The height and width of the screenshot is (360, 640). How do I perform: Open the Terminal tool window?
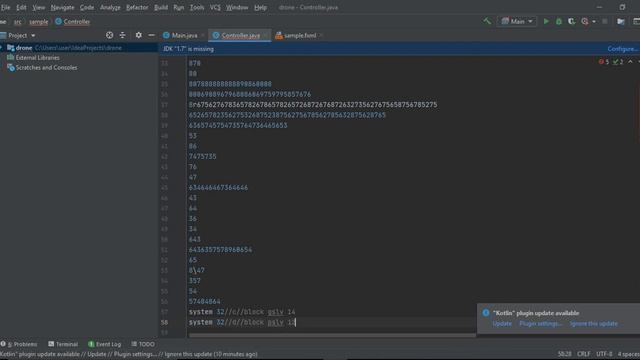tap(63, 344)
